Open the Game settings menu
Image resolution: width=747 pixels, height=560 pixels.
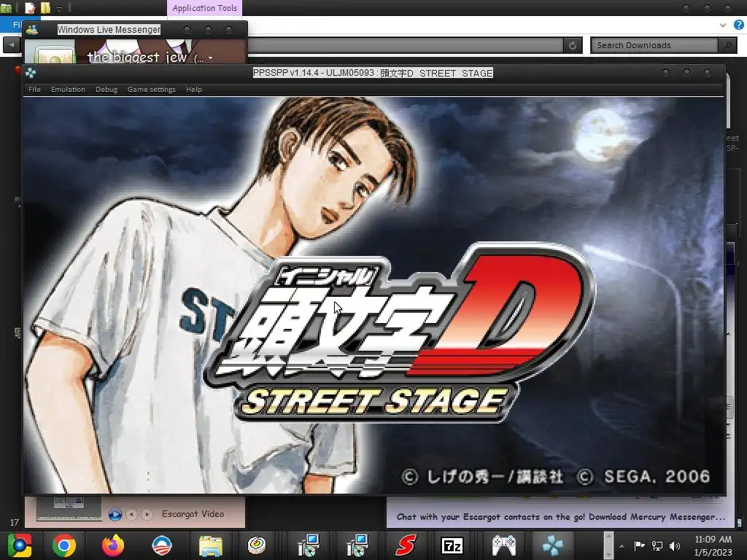[152, 89]
